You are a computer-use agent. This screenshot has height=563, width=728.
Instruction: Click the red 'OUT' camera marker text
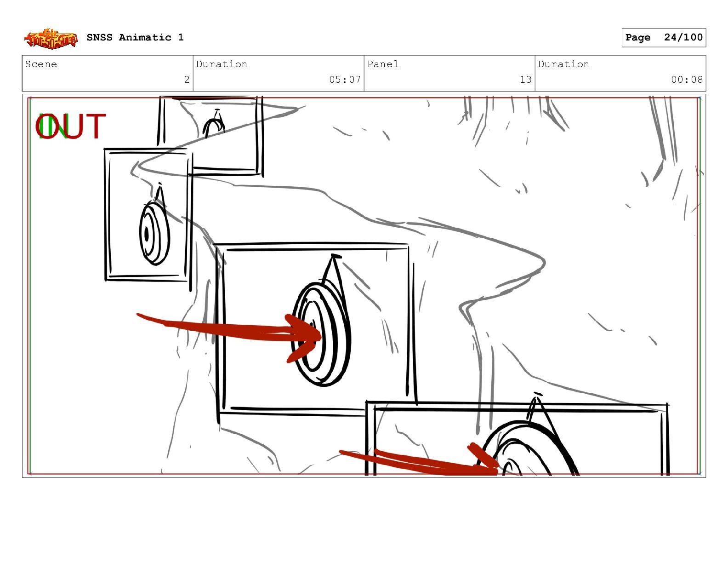[70, 126]
